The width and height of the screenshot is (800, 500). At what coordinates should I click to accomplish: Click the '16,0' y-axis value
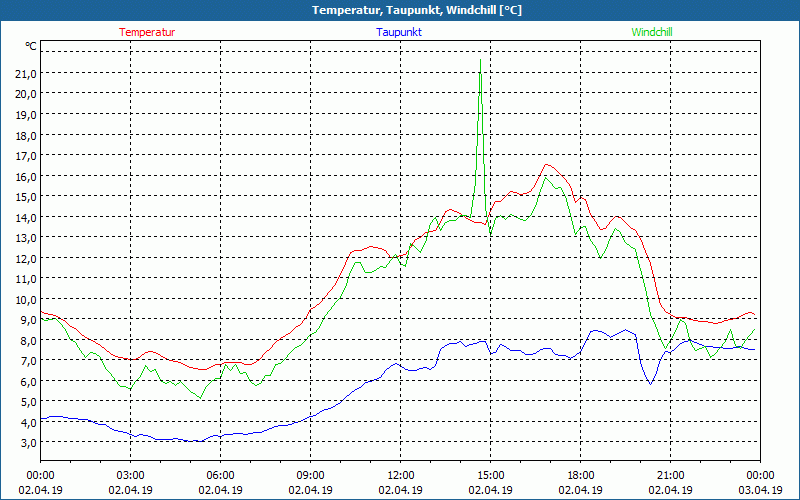(26, 177)
